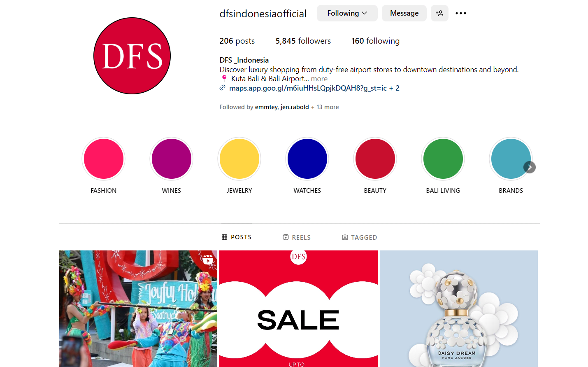Open the BEAUTY red highlight
The height and width of the screenshot is (367, 588).
point(375,159)
